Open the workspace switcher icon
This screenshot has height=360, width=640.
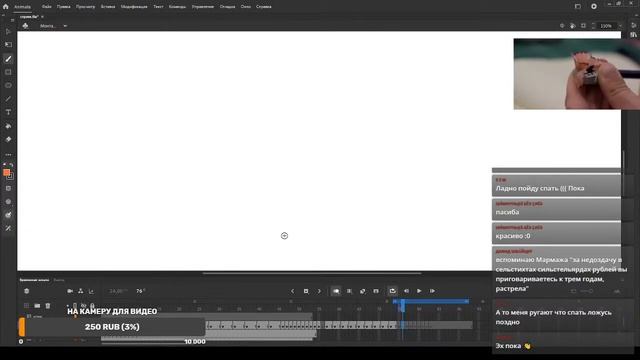(578, 7)
